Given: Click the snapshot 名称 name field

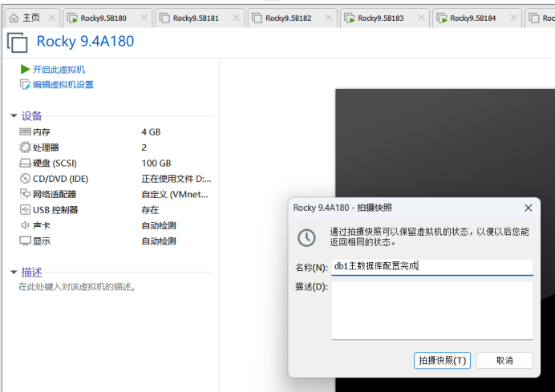Looking at the screenshot, I should pyautogui.click(x=431, y=266).
